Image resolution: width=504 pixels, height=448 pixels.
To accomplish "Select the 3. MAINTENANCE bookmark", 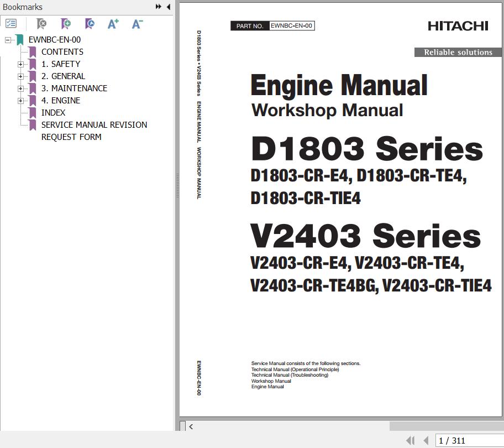I will [74, 88].
